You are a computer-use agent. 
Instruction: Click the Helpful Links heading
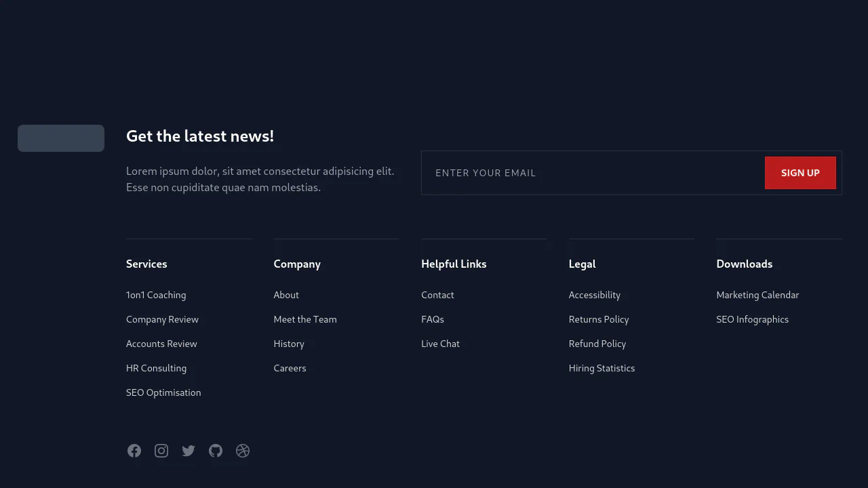pyautogui.click(x=454, y=264)
